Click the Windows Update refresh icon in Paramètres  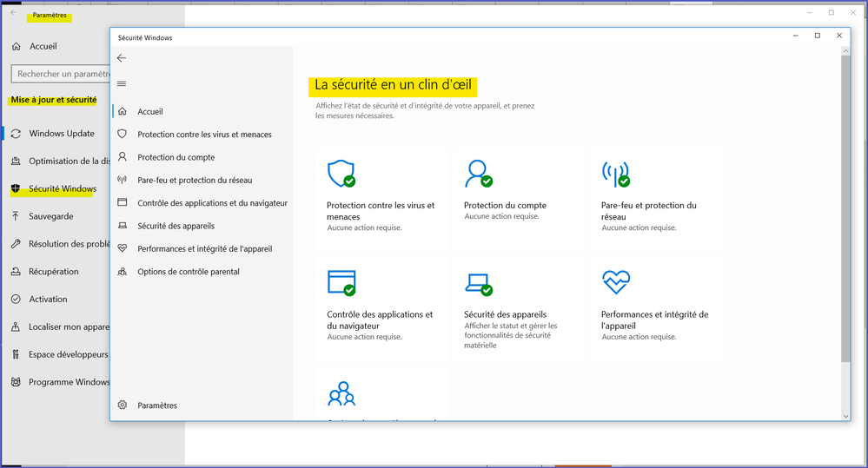coord(16,134)
